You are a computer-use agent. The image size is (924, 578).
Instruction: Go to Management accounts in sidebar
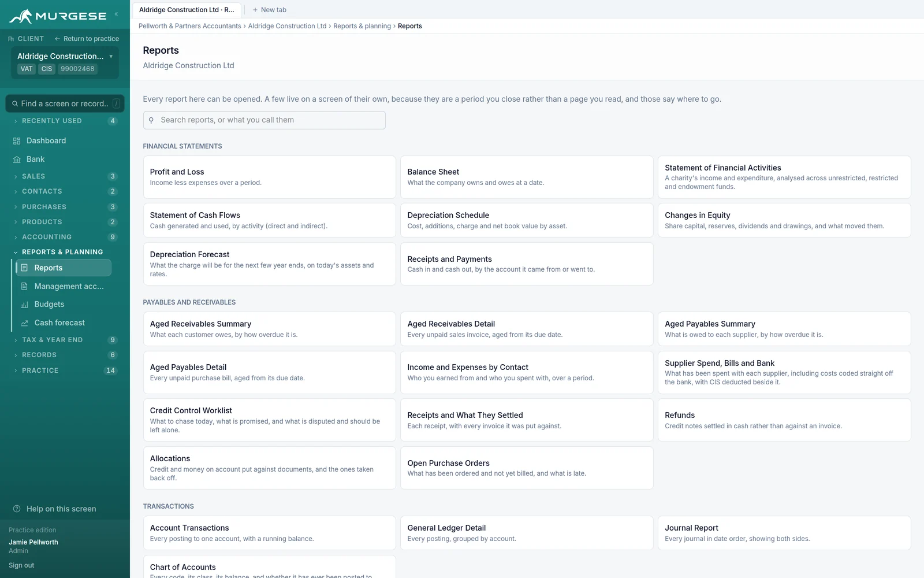64,286
